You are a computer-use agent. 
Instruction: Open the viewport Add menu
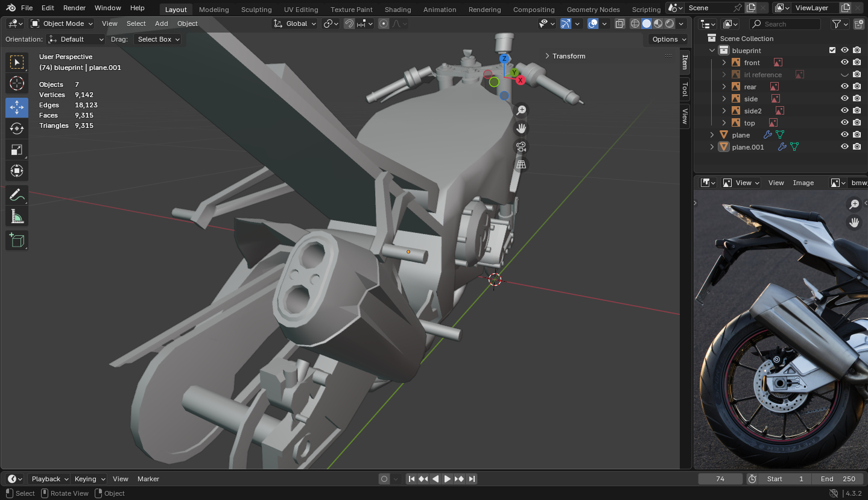pos(162,24)
